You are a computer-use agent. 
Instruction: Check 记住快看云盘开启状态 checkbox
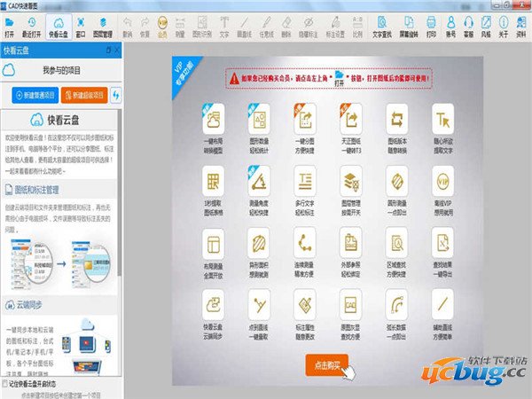coord(4,384)
